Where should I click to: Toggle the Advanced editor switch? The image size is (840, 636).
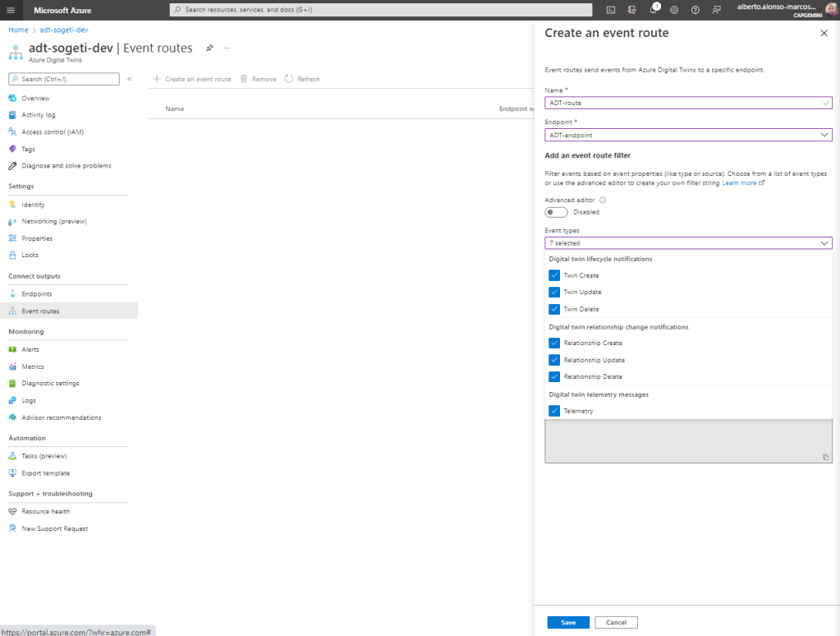[x=556, y=212]
